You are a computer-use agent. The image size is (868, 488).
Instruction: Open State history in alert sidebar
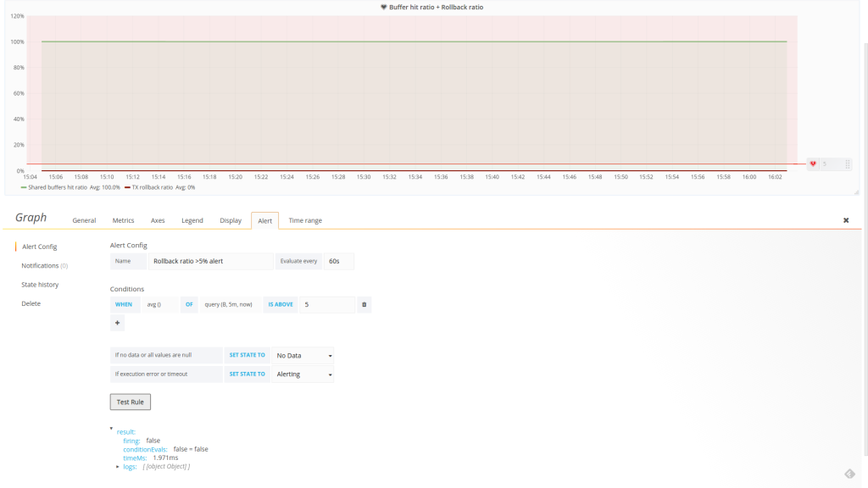tap(40, 285)
